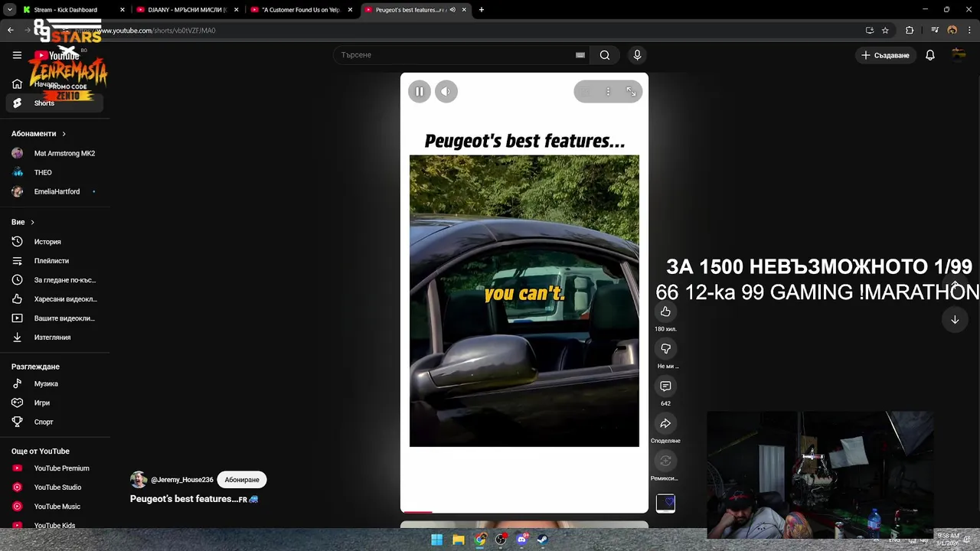This screenshot has height=551, width=980.
Task: Open a new browser tab
Action: [x=482, y=10]
